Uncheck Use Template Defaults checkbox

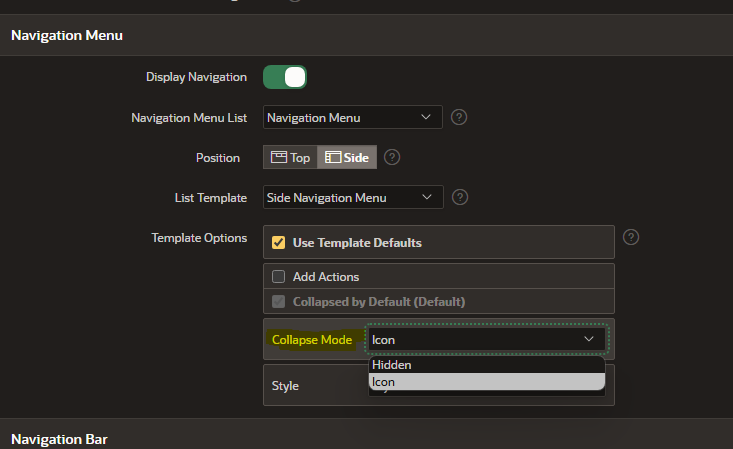pos(279,242)
